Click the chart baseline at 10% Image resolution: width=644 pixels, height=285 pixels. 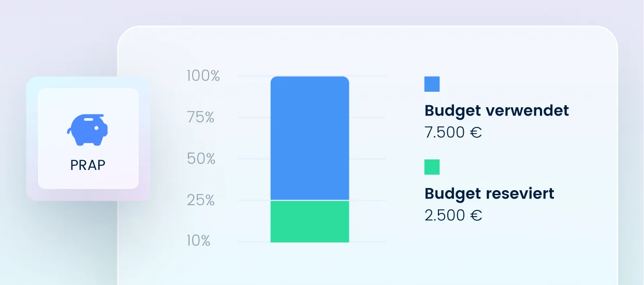[x=368, y=242]
